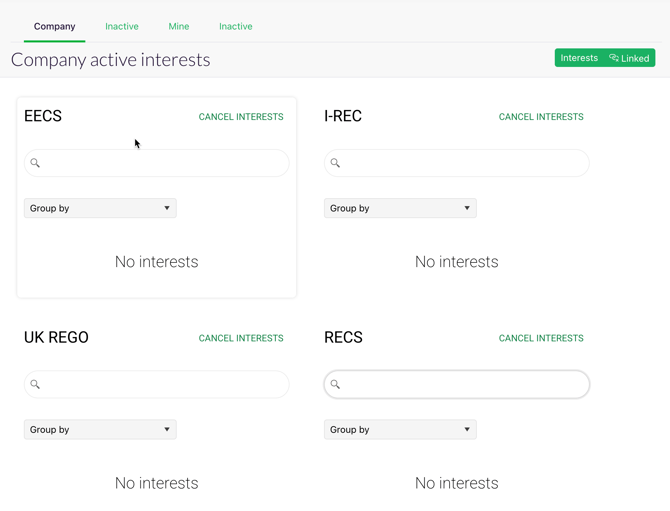
Task: Cancel interests for I-REC
Action: 541,117
